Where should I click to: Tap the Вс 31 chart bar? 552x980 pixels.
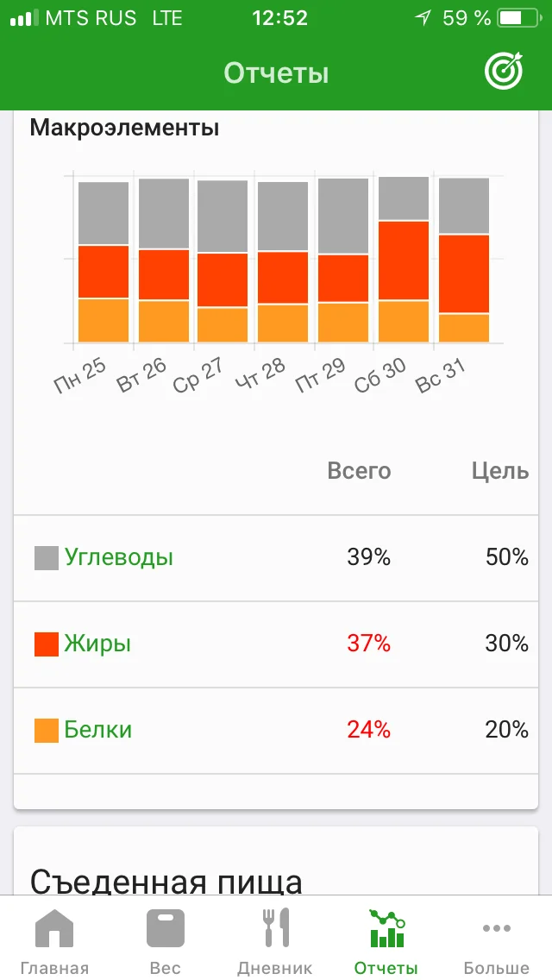pyautogui.click(x=464, y=261)
